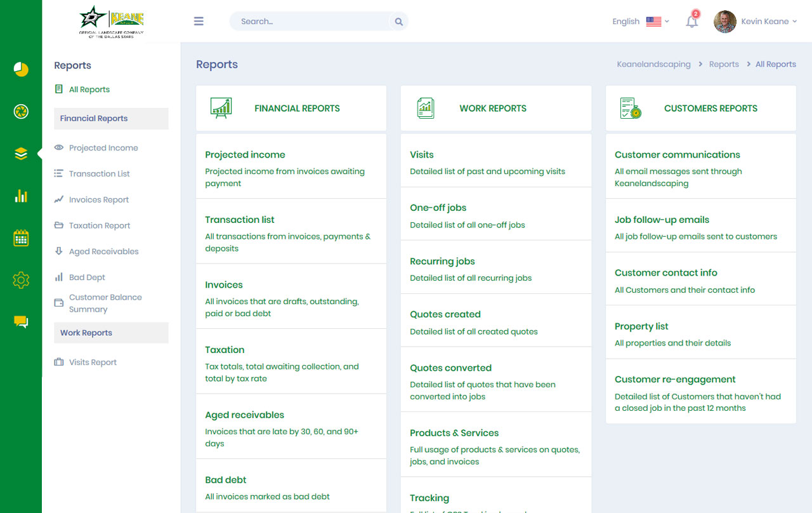Select Visits Report in the sidebar

pyautogui.click(x=92, y=362)
